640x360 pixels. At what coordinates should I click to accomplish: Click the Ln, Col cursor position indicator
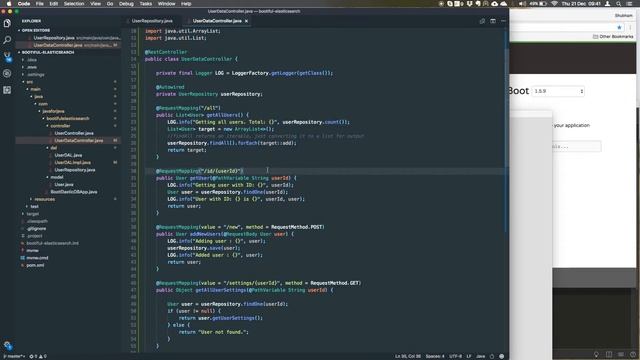[407, 356]
